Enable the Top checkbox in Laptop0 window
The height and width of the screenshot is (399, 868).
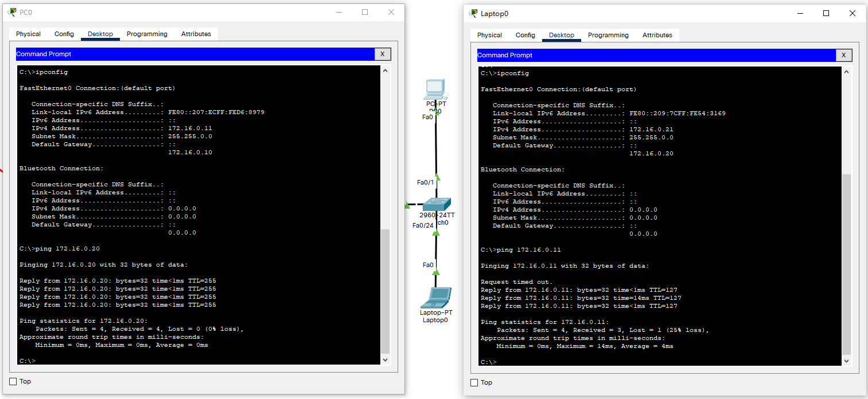click(474, 382)
